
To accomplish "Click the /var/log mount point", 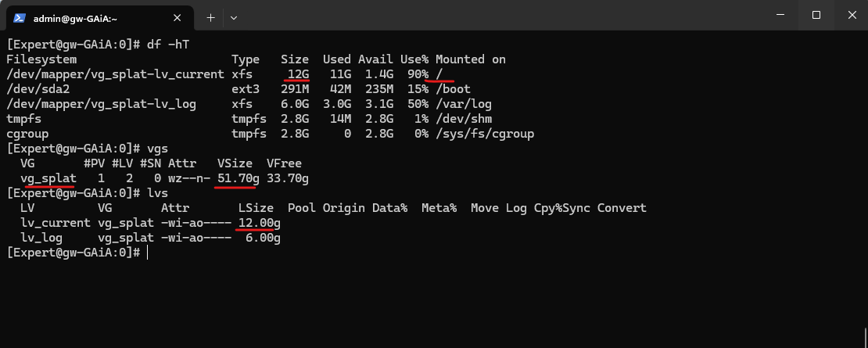I will [x=464, y=103].
